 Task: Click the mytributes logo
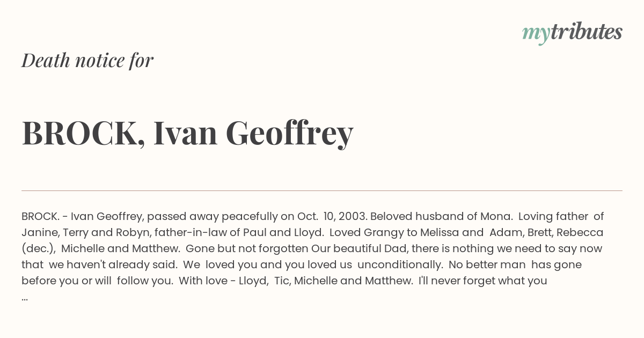coord(572,32)
